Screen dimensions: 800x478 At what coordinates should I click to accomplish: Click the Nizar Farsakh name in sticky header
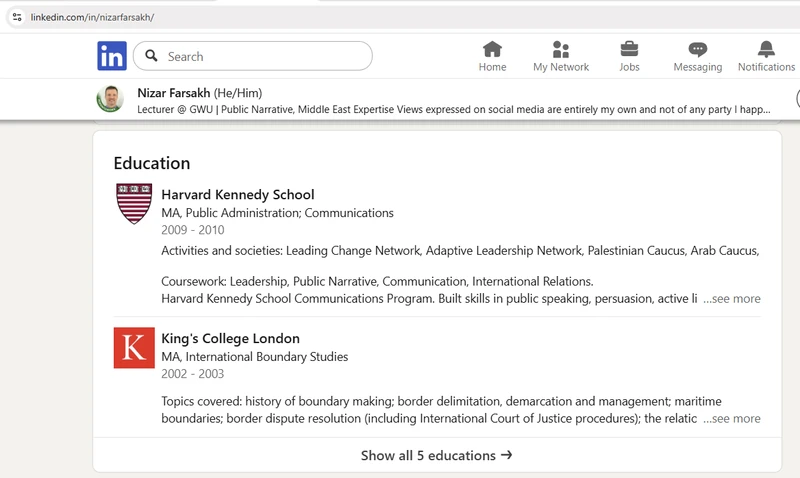[173, 93]
